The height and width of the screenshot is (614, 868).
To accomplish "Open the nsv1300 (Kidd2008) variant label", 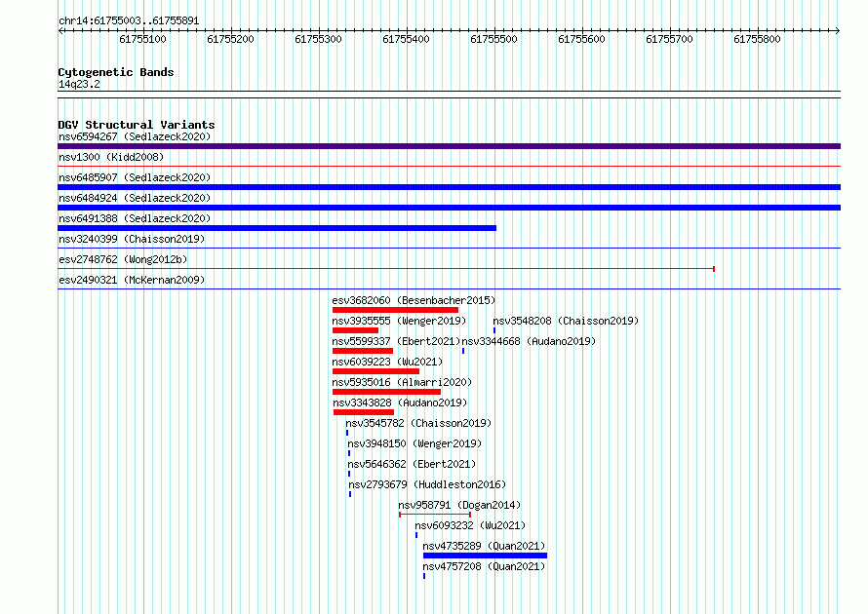I will [111, 157].
